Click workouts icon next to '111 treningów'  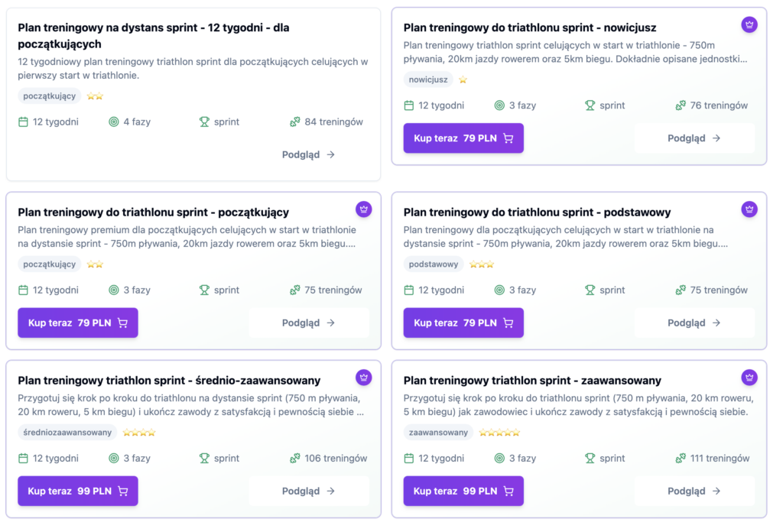681,459
